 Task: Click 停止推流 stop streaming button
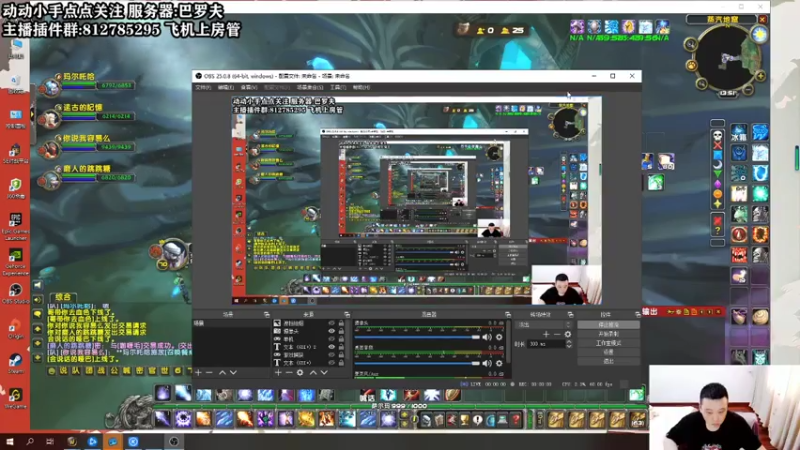pyautogui.click(x=608, y=325)
